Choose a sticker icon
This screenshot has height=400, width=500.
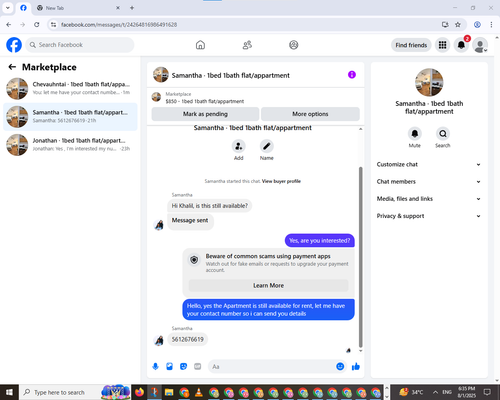pos(183,367)
